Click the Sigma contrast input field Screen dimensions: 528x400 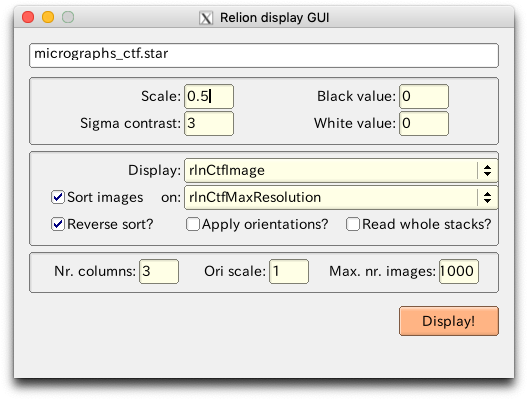point(209,124)
